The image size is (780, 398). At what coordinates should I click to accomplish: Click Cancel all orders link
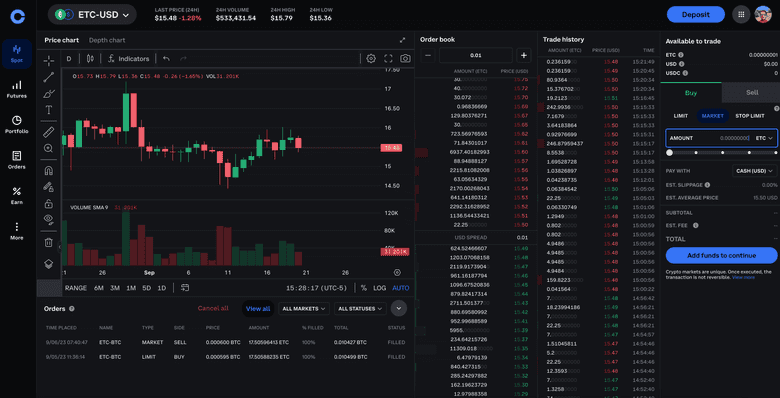point(213,308)
